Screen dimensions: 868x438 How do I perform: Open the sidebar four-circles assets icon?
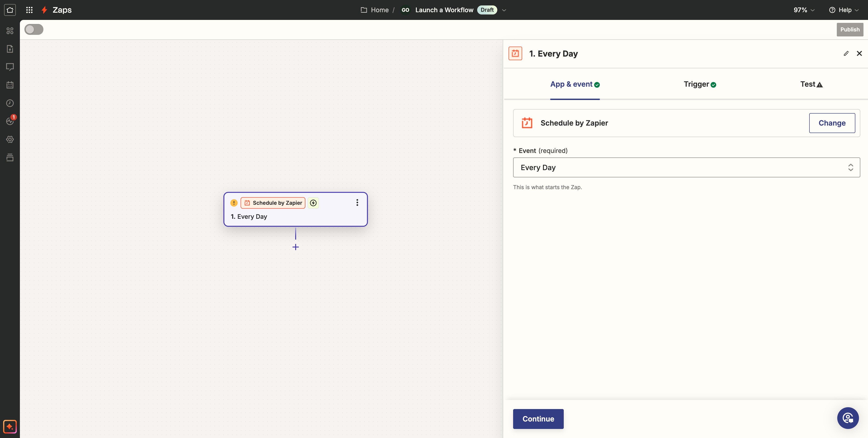point(10,31)
